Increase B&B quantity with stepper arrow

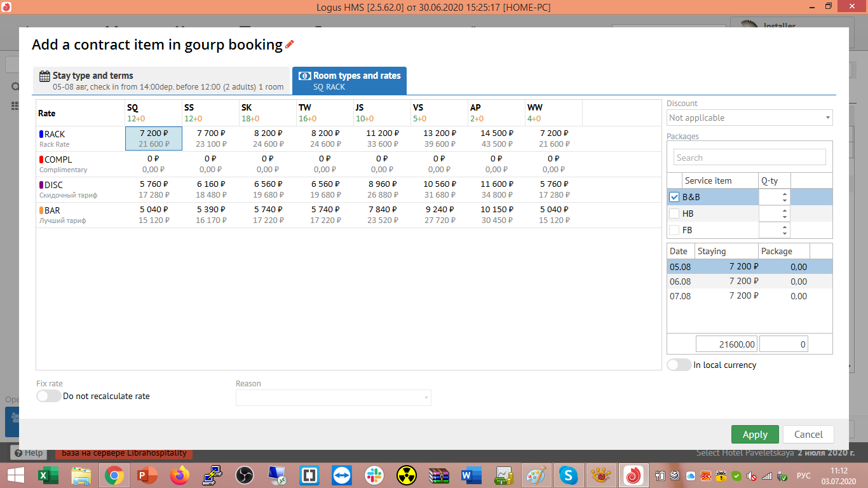pos(785,194)
